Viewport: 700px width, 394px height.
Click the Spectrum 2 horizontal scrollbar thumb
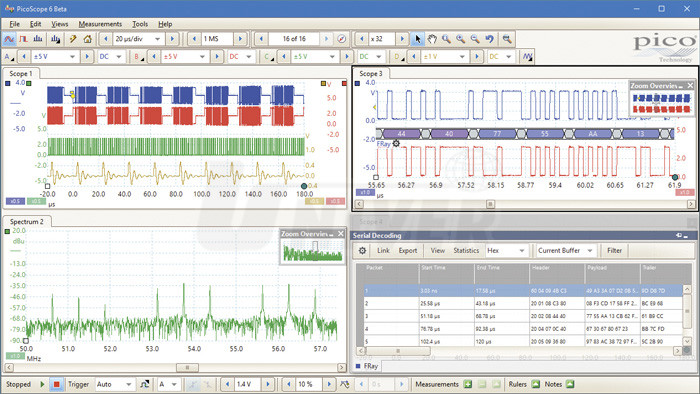pos(188,368)
